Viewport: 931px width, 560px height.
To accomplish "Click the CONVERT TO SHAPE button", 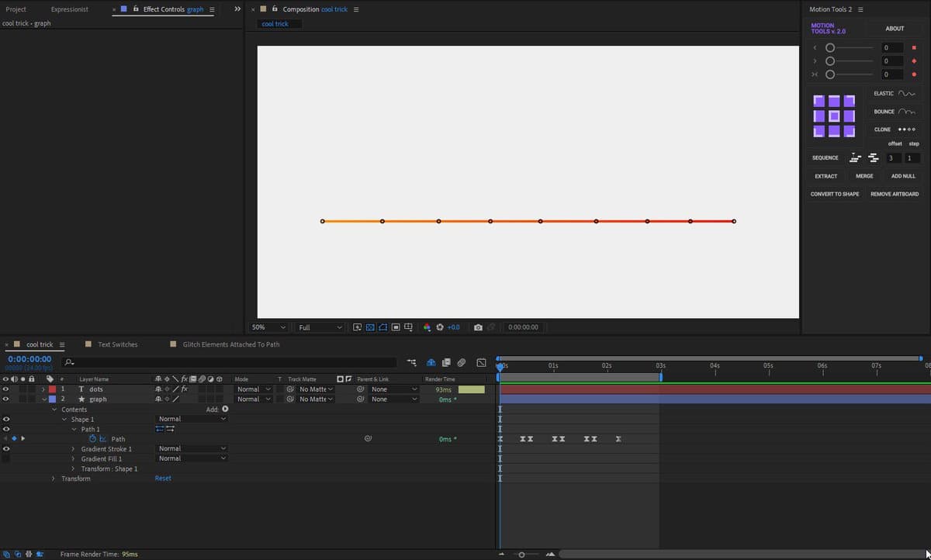I will point(835,194).
